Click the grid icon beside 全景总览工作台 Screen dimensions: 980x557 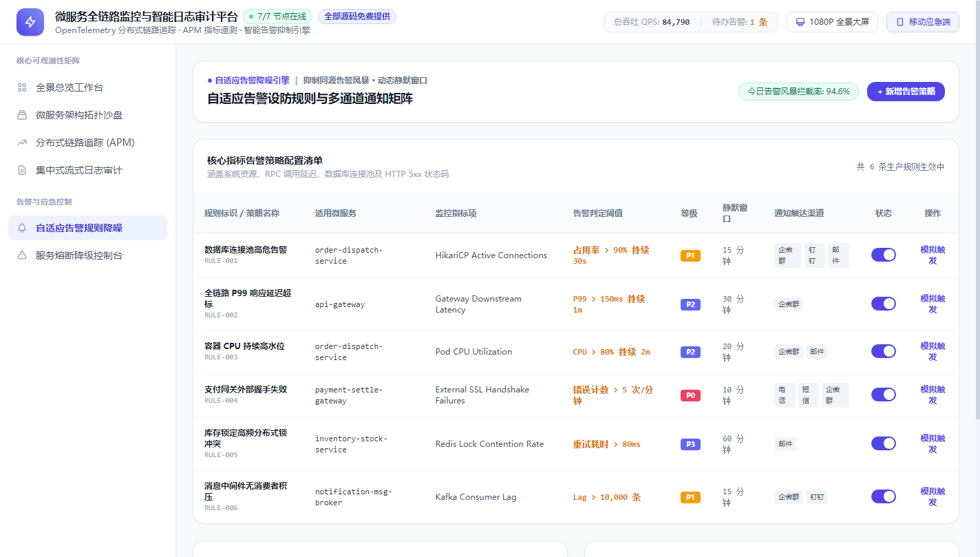pyautogui.click(x=22, y=87)
